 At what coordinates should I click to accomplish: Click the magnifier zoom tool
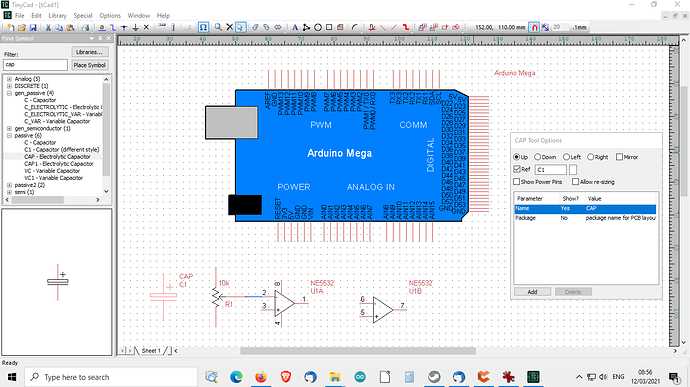click(218, 27)
